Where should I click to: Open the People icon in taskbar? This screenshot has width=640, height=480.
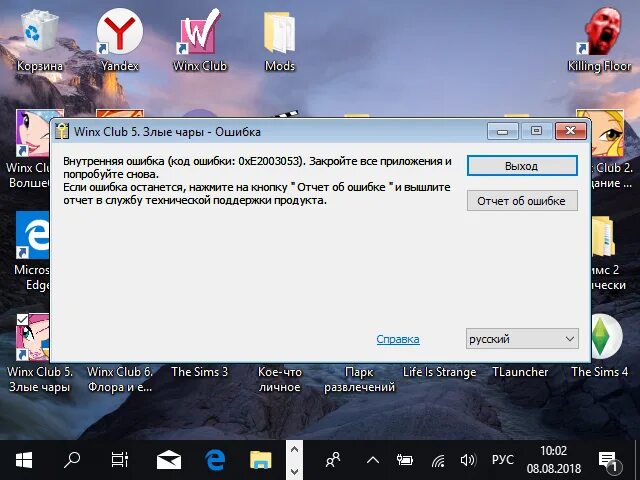tap(333, 460)
